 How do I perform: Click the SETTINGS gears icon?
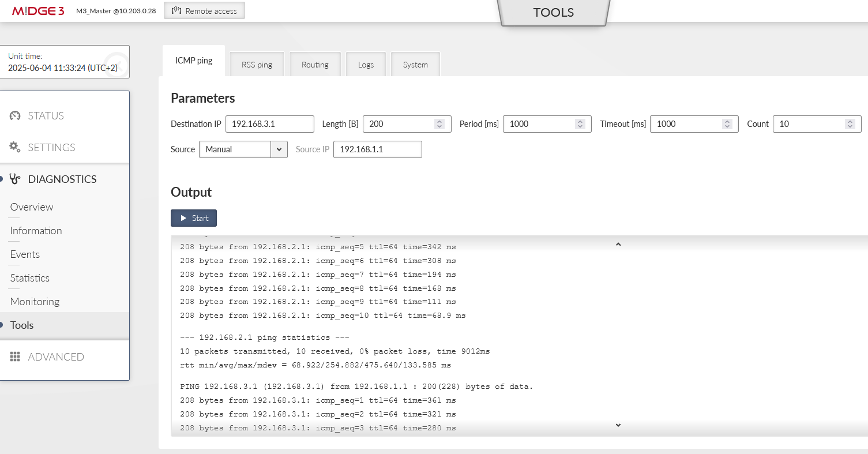[15, 147]
